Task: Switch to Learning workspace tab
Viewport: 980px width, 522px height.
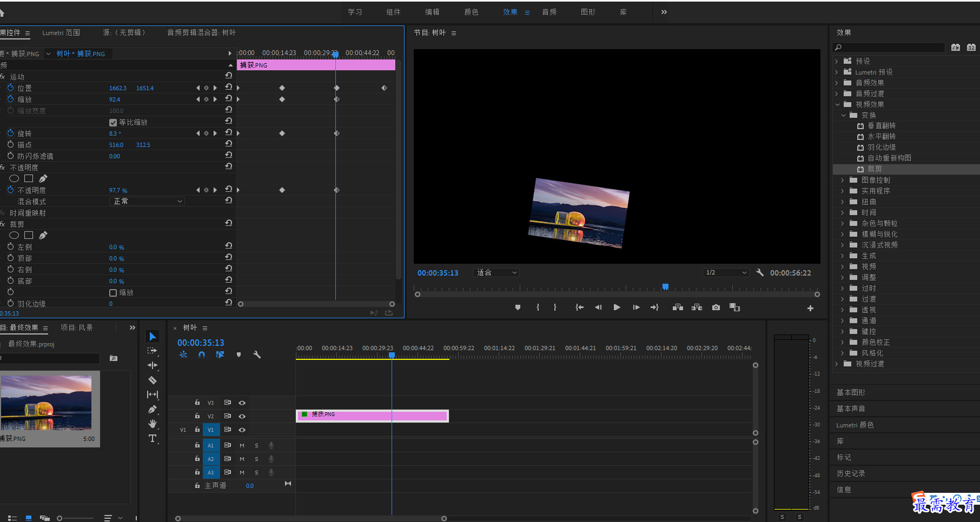Action: click(355, 12)
